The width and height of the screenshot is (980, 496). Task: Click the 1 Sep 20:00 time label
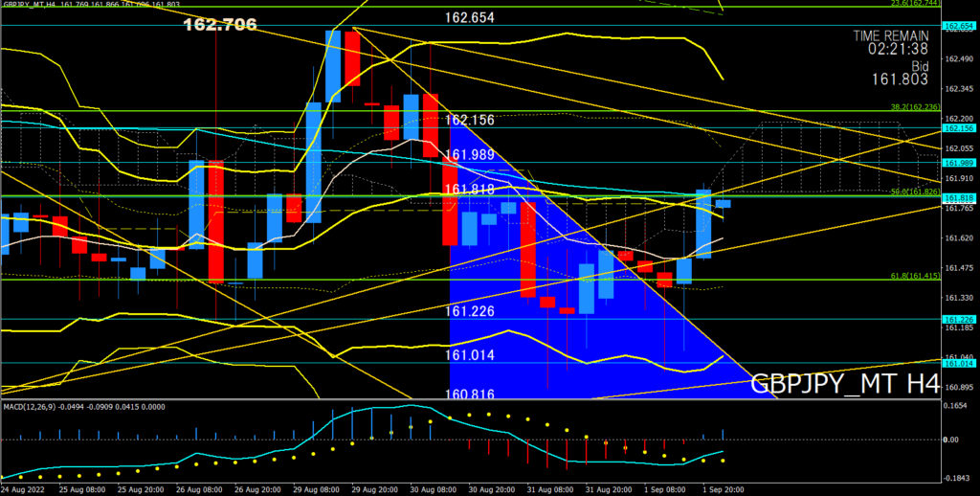724,489
